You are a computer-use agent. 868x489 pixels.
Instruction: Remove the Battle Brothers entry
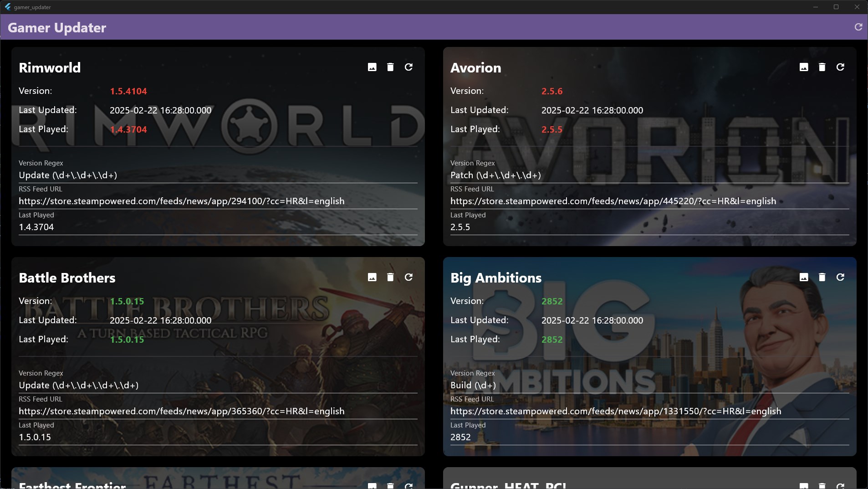pyautogui.click(x=390, y=278)
